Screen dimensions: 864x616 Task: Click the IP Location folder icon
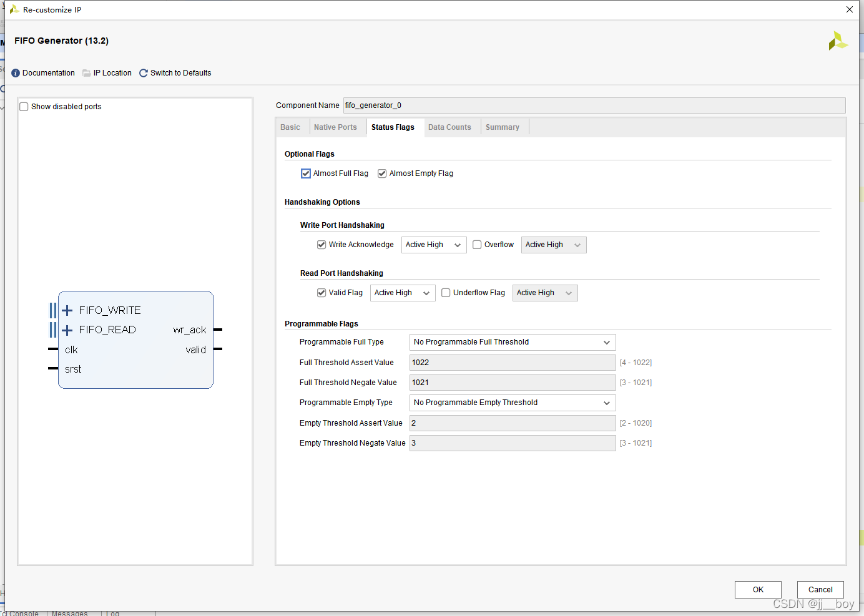87,73
